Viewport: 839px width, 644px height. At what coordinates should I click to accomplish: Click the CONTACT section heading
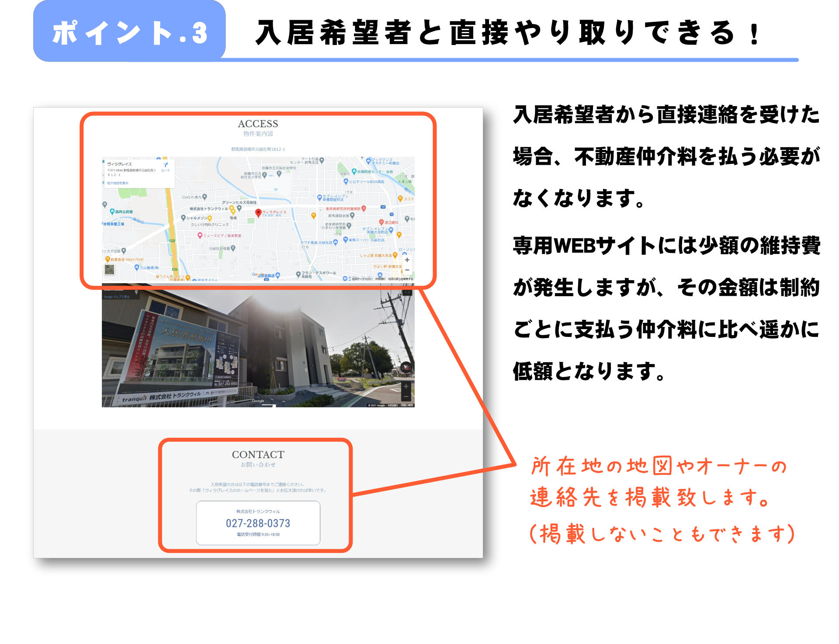coord(258,454)
